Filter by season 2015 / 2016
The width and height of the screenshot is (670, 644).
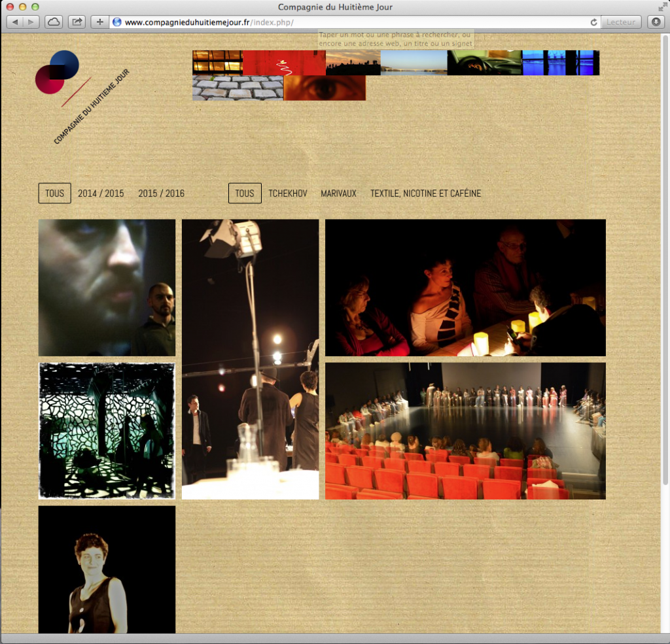pyautogui.click(x=161, y=194)
